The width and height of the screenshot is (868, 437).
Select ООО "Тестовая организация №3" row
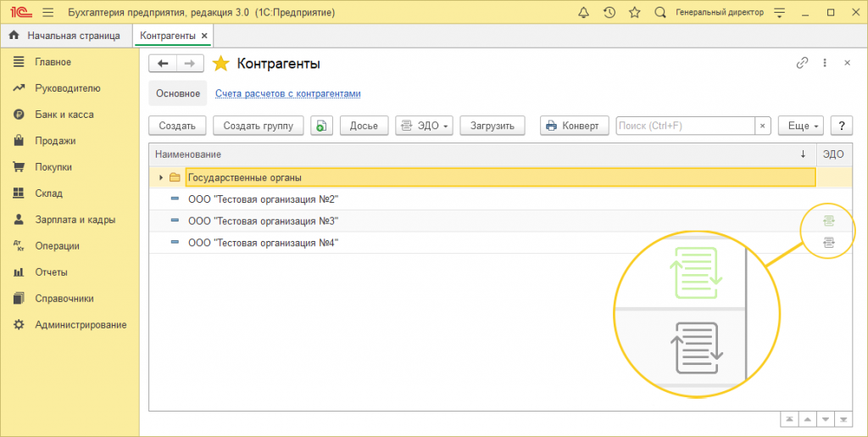500,221
